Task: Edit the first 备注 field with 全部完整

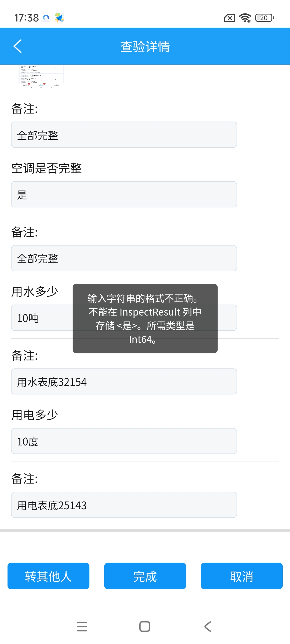Action: click(124, 135)
